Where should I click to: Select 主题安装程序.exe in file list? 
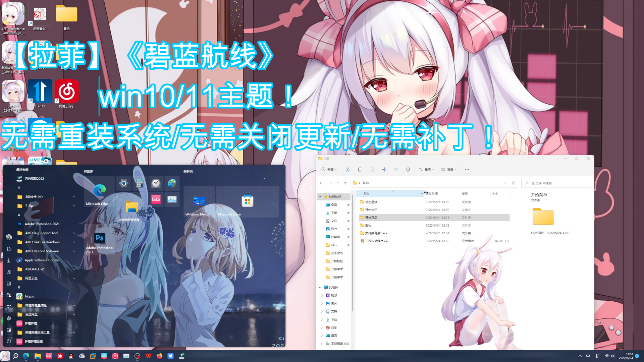coord(377,241)
